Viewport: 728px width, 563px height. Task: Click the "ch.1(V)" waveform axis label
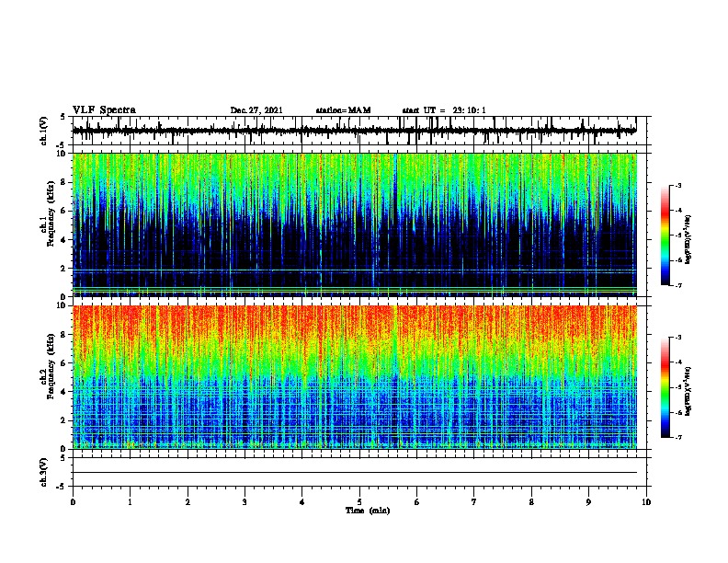click(x=44, y=131)
